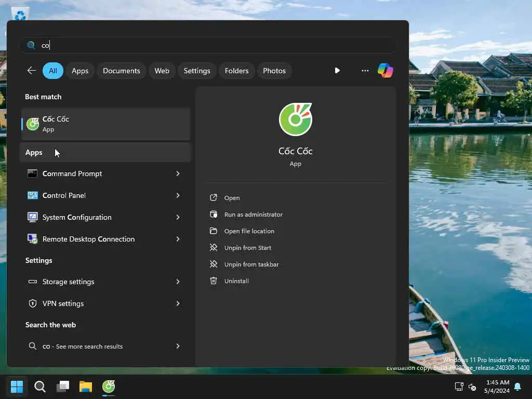This screenshot has height=399, width=532.
Task: Click the Storage settings label
Action: pos(68,282)
